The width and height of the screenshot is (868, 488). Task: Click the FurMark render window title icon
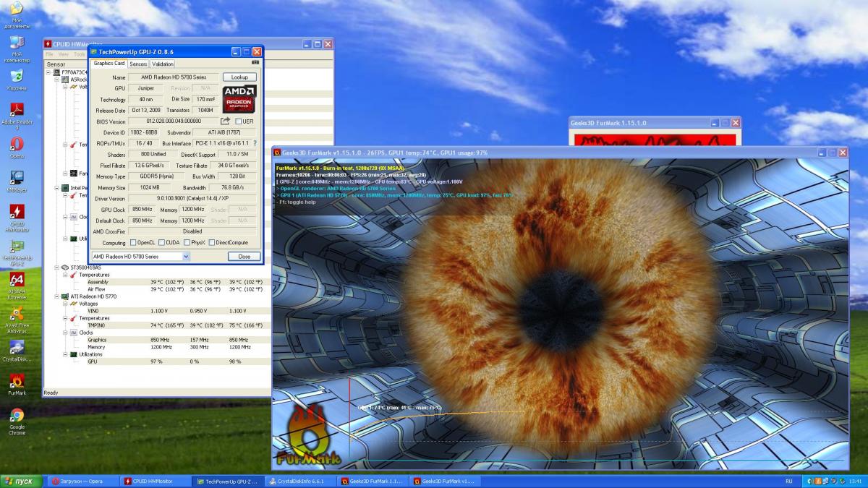tap(277, 153)
